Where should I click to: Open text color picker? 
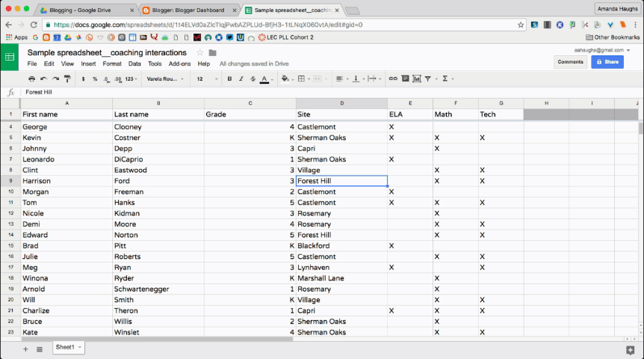(x=266, y=79)
